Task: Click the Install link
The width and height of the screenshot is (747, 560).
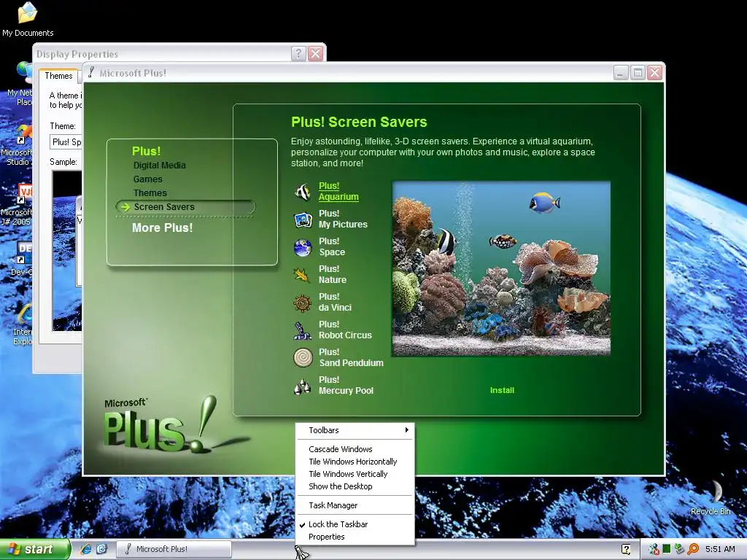Action: point(502,390)
